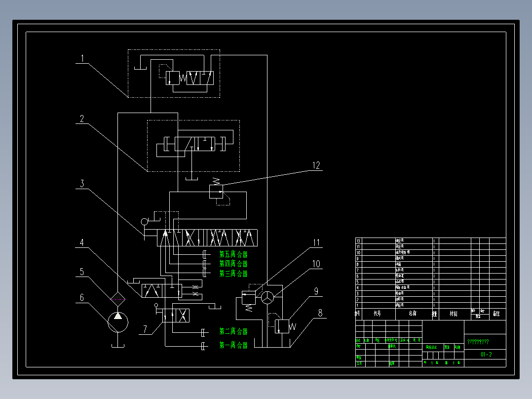
Task: Click the drawing number 01-2 in the title block
Action: pyautogui.click(x=486, y=355)
